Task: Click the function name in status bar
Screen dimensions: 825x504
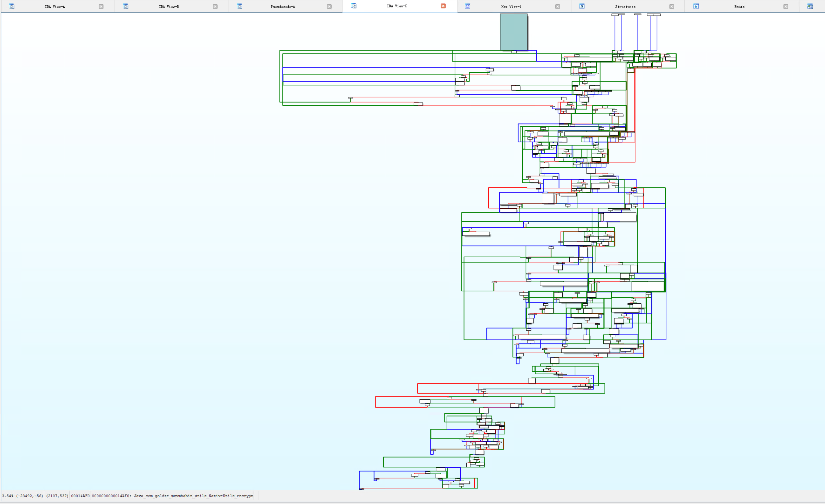Action: click(193, 496)
